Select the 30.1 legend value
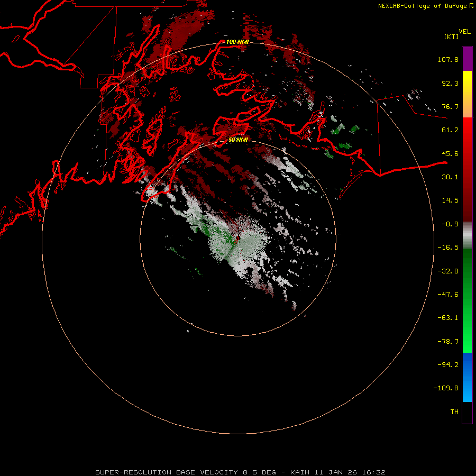Viewport: 476px width, 476px height. point(450,177)
